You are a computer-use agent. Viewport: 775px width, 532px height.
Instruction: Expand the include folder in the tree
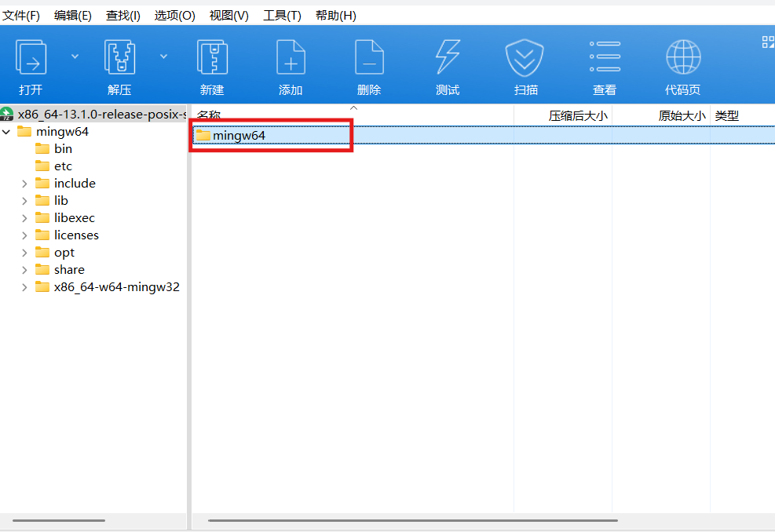[x=26, y=183]
